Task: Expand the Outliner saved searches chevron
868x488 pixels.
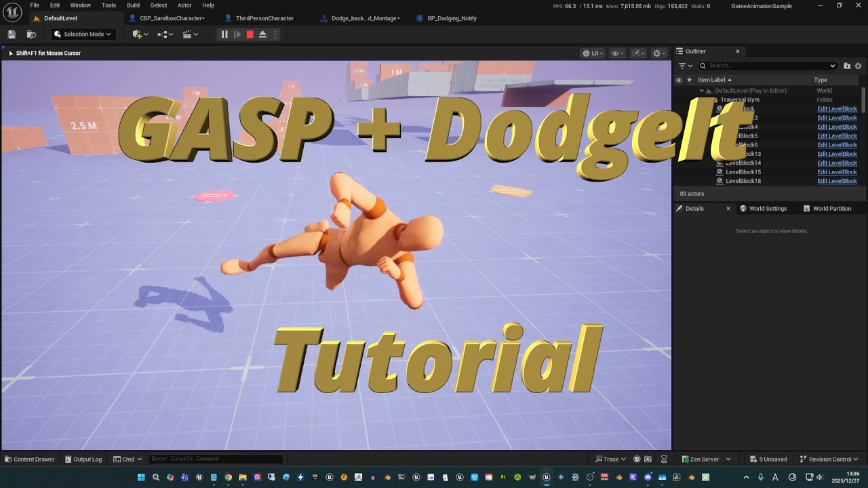Action: click(833, 66)
